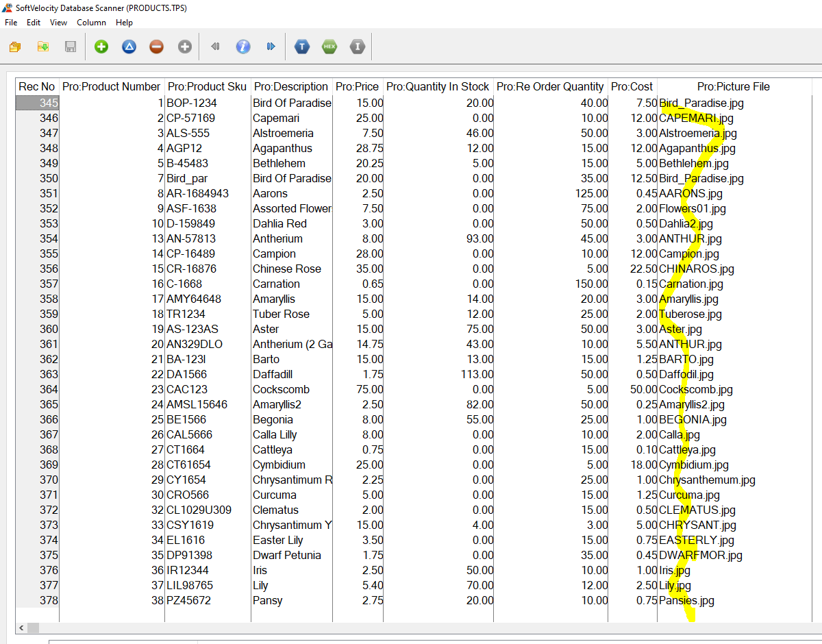Image resolution: width=822 pixels, height=644 pixels.
Task: Open the Column menu
Action: pos(91,23)
